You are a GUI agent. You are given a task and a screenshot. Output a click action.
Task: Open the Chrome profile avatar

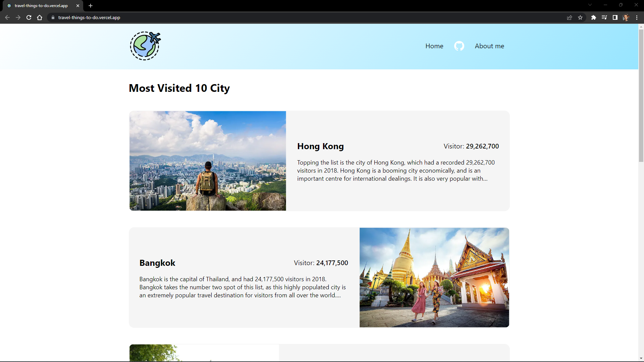tap(626, 17)
